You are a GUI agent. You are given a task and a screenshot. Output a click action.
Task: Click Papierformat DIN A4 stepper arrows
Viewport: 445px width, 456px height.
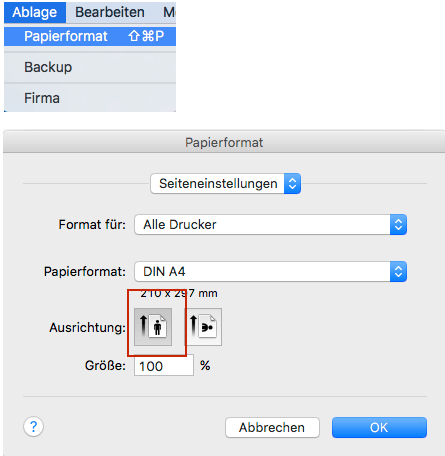click(x=398, y=272)
